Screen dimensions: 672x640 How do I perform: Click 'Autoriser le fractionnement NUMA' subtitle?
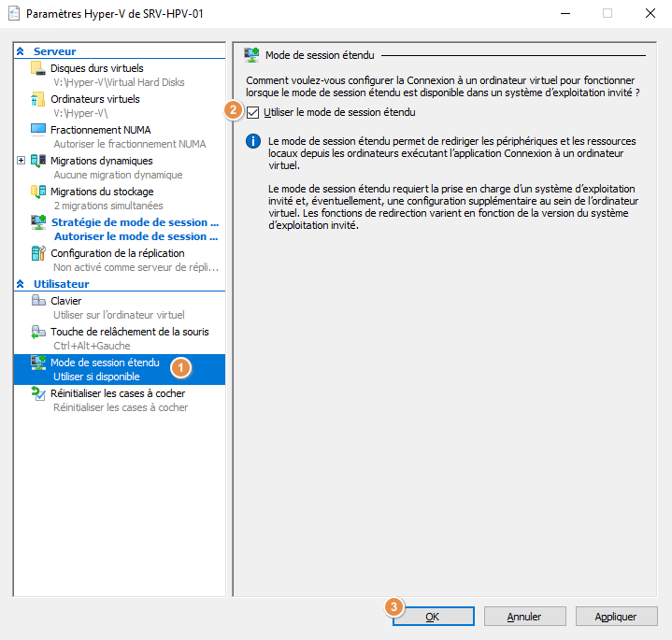(129, 144)
